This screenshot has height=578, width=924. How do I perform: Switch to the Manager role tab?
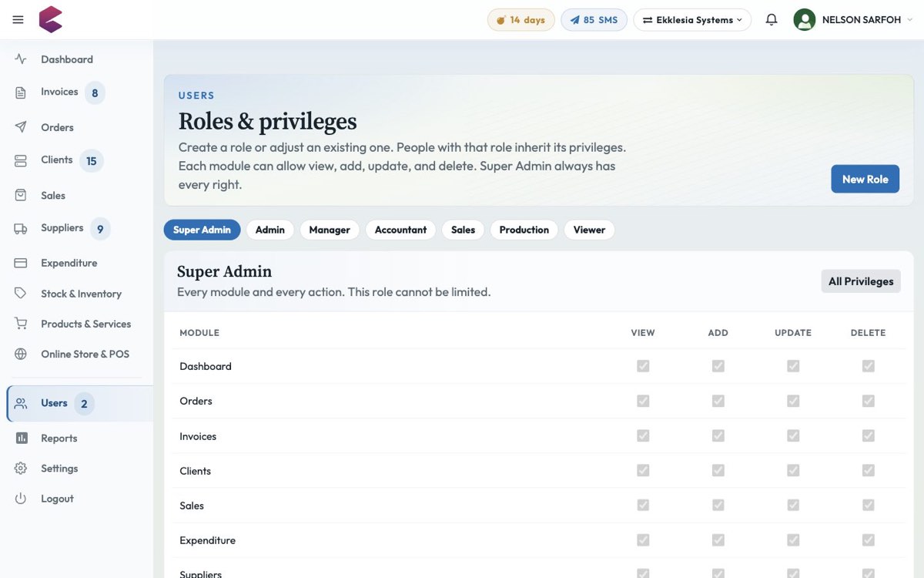(330, 230)
